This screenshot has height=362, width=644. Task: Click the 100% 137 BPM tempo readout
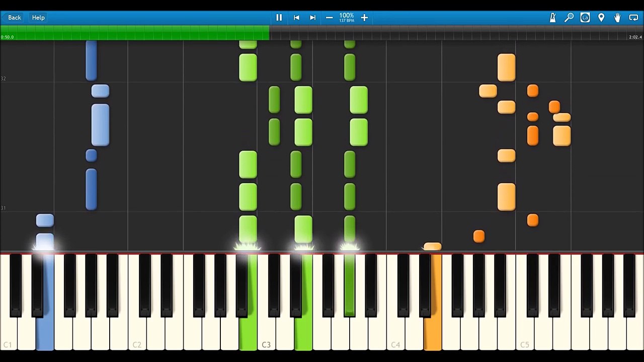(347, 18)
